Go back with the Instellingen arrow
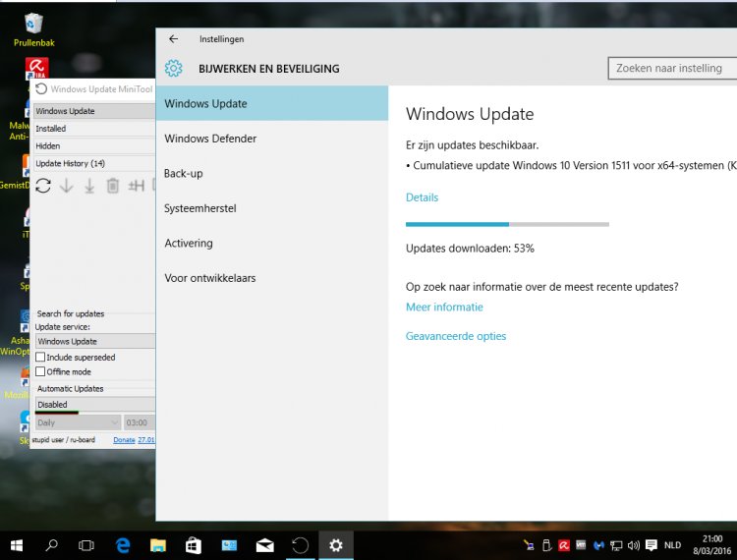The height and width of the screenshot is (560, 737). tap(174, 39)
